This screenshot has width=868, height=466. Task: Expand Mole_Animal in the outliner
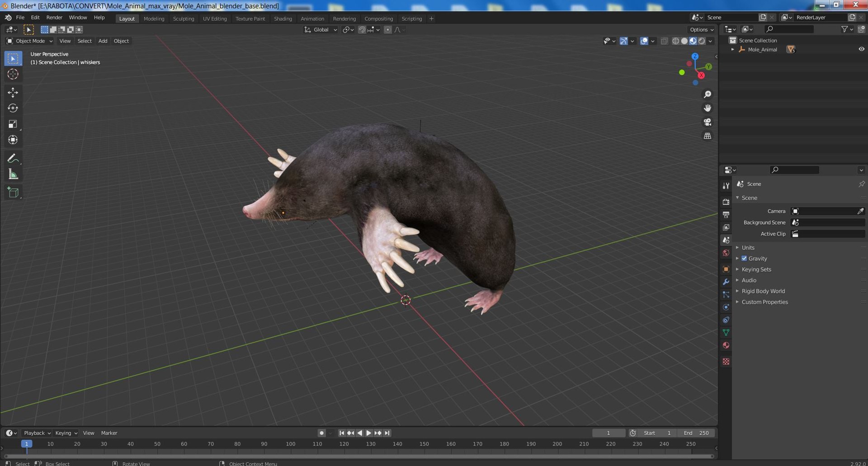pyautogui.click(x=732, y=50)
